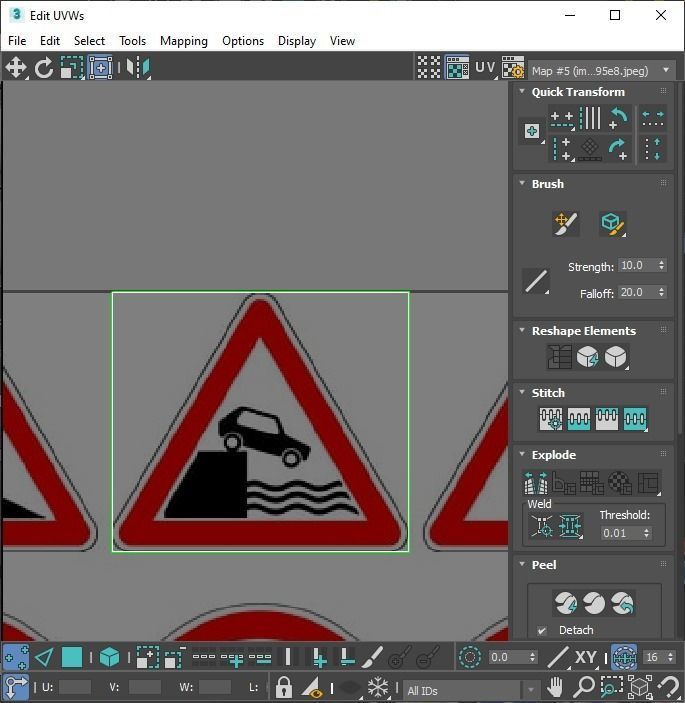Click the Peel Mode icon
The width and height of the screenshot is (685, 703).
tap(594, 603)
